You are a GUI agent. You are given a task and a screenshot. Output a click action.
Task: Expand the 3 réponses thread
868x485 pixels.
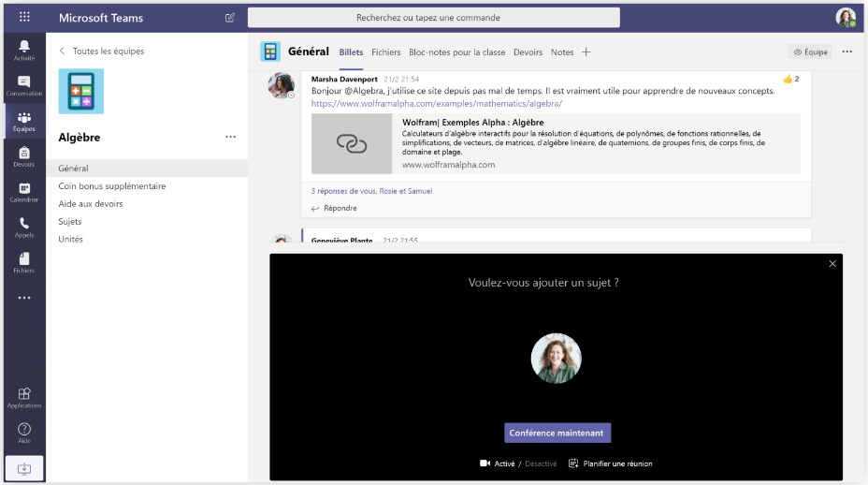click(371, 191)
